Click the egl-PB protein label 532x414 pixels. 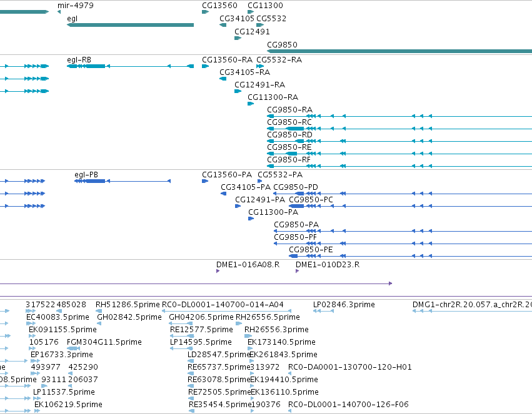coord(86,175)
